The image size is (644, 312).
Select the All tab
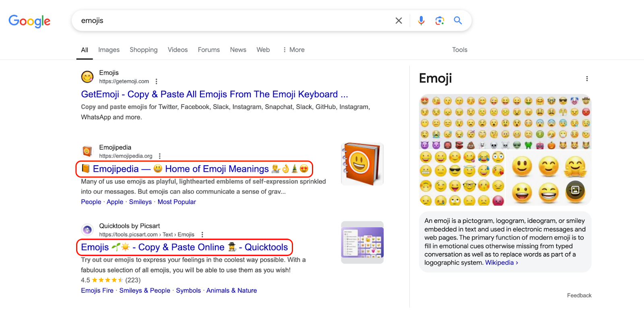click(x=85, y=50)
